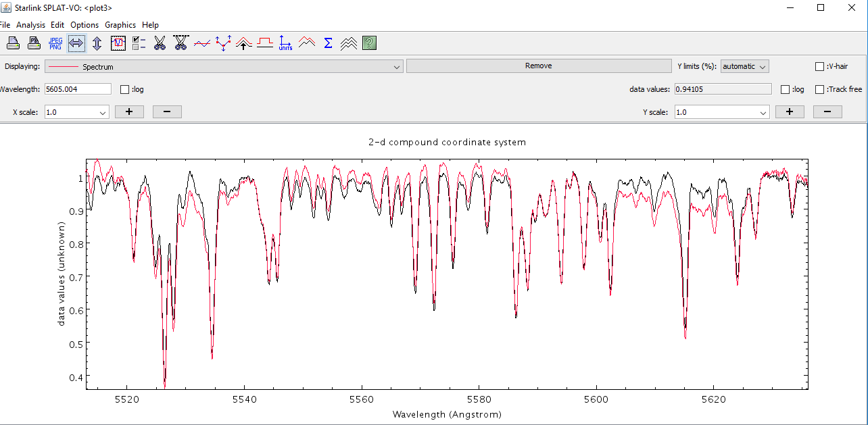Click the units conversion icon
This screenshot has width=868, height=425.
[285, 43]
